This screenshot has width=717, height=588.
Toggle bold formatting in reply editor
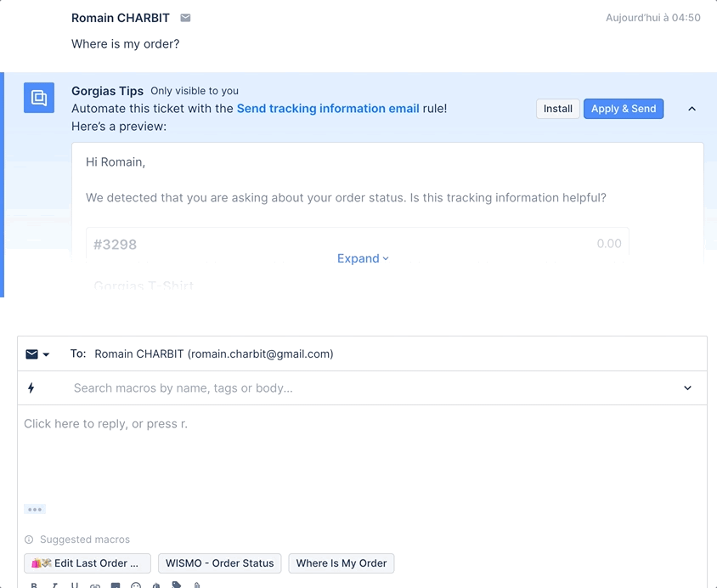pyautogui.click(x=34, y=585)
